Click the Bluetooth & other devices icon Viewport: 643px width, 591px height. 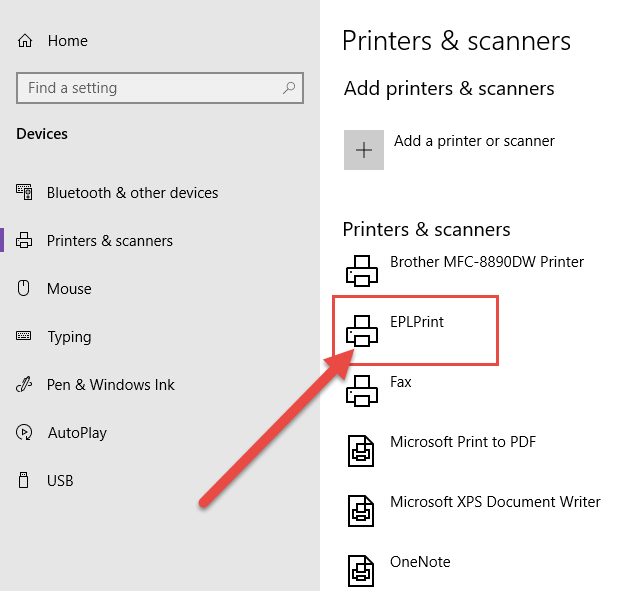(x=24, y=192)
